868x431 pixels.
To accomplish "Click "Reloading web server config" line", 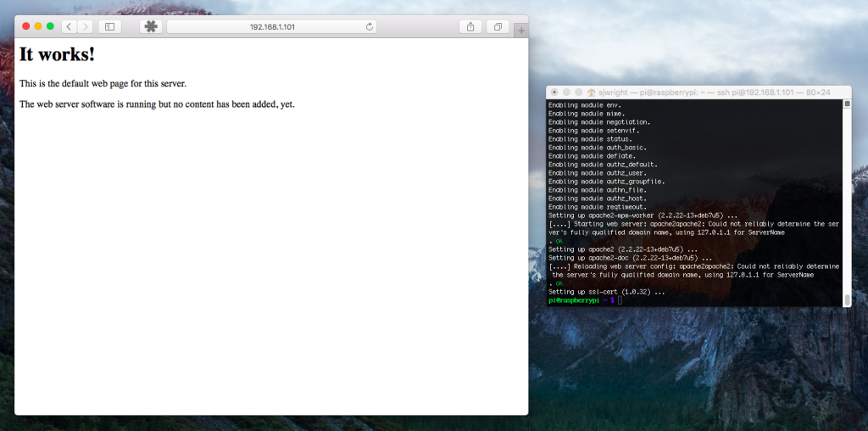I will point(693,266).
